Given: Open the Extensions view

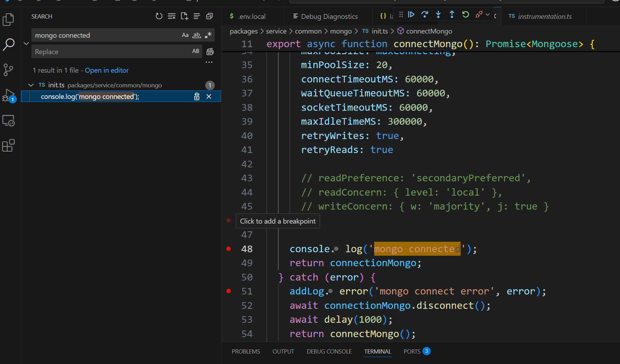Looking at the screenshot, I should [8, 146].
